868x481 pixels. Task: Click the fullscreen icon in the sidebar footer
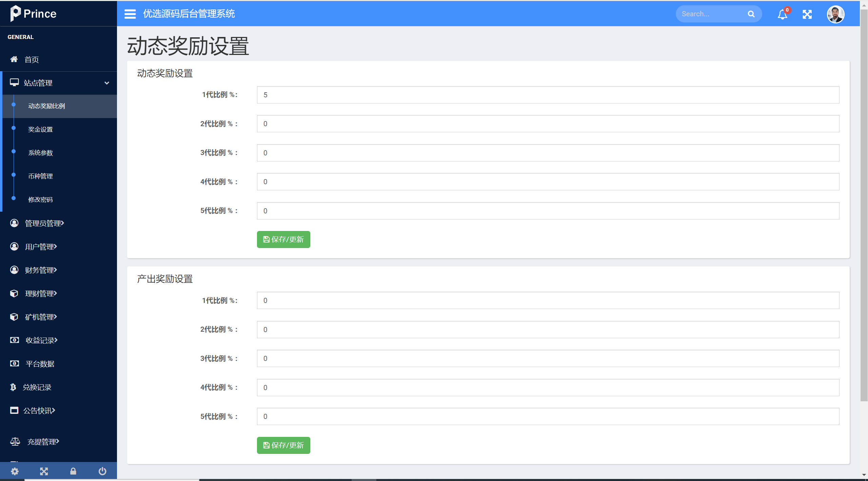[44, 471]
